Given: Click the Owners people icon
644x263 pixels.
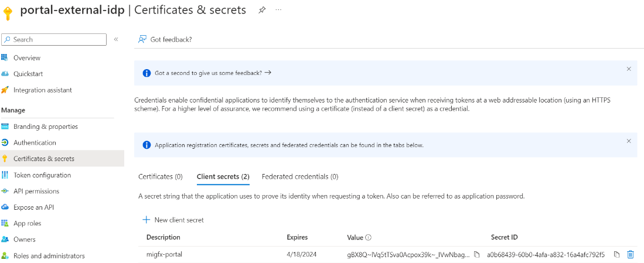Looking at the screenshot, I should coord(5,239).
